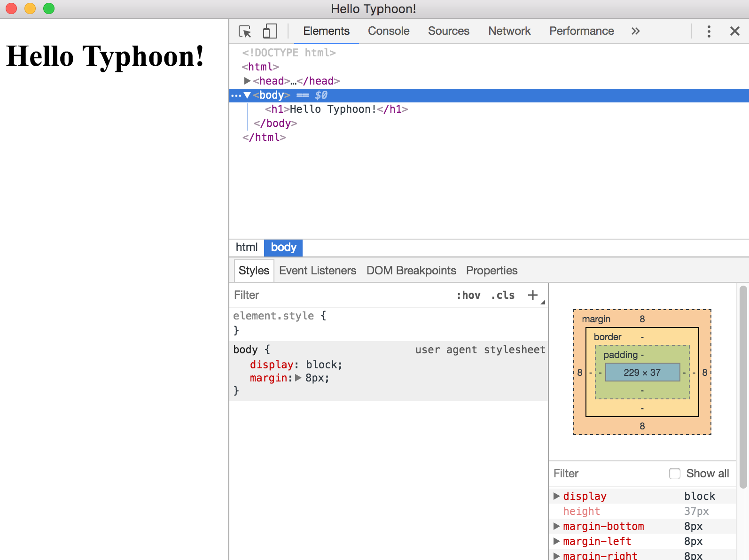The image size is (749, 560).
Task: Toggle the device toolbar icon
Action: [270, 31]
